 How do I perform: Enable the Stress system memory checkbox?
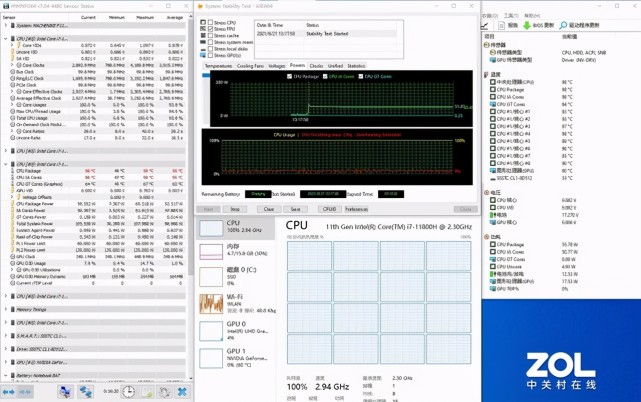pyautogui.click(x=211, y=42)
